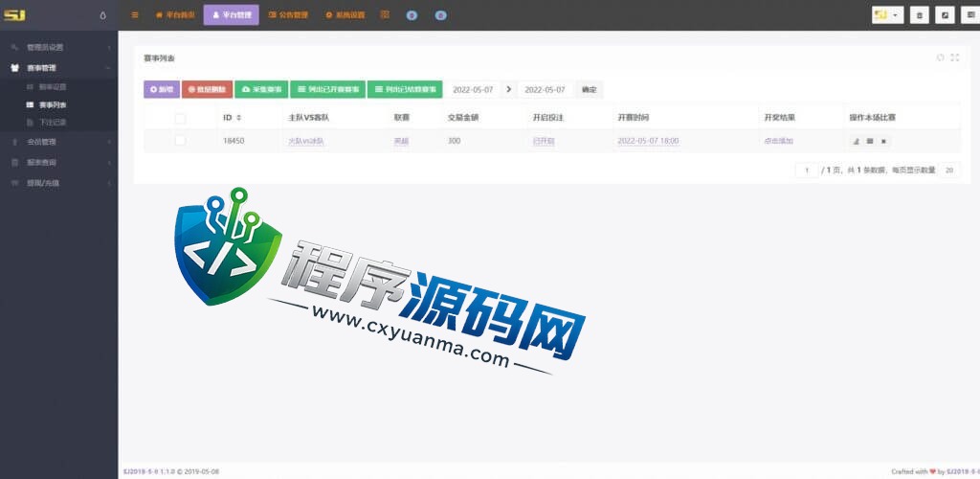Tick the select-all checkbox in the table header

click(x=180, y=118)
